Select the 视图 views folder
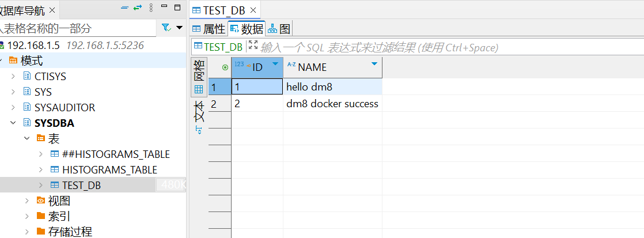 (x=59, y=201)
